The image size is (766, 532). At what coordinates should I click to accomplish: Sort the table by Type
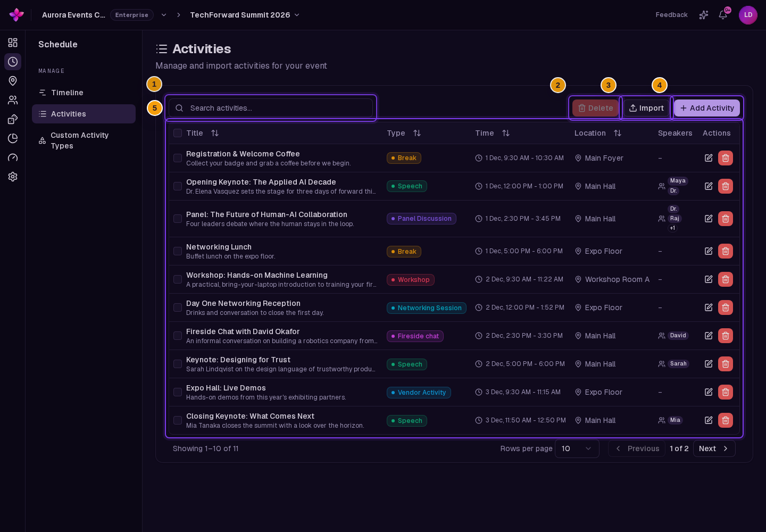point(417,133)
